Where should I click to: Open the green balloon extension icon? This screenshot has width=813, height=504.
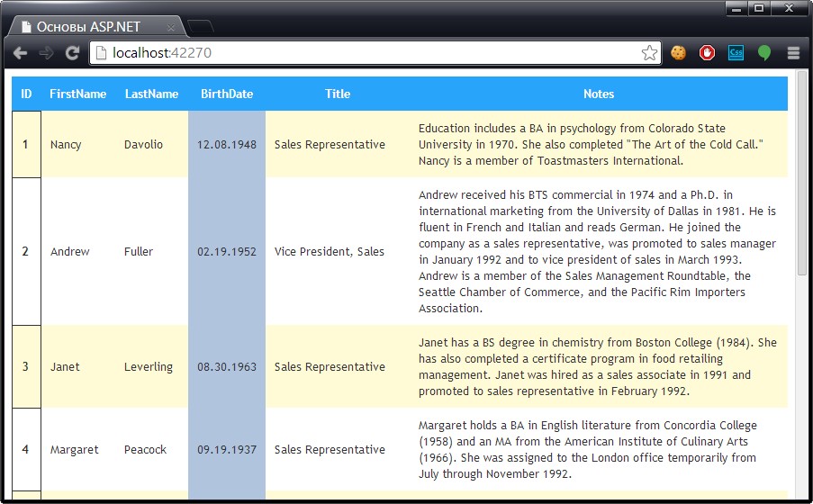pos(764,53)
